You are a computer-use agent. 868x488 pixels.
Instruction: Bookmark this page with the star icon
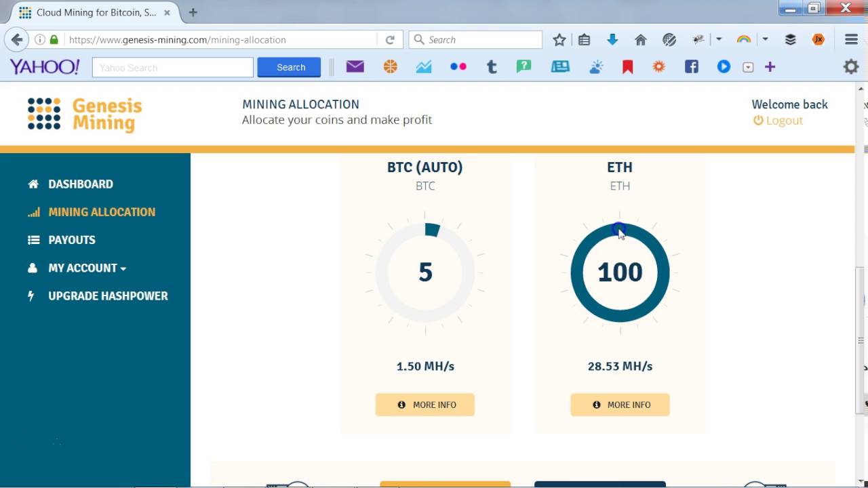(x=559, y=40)
